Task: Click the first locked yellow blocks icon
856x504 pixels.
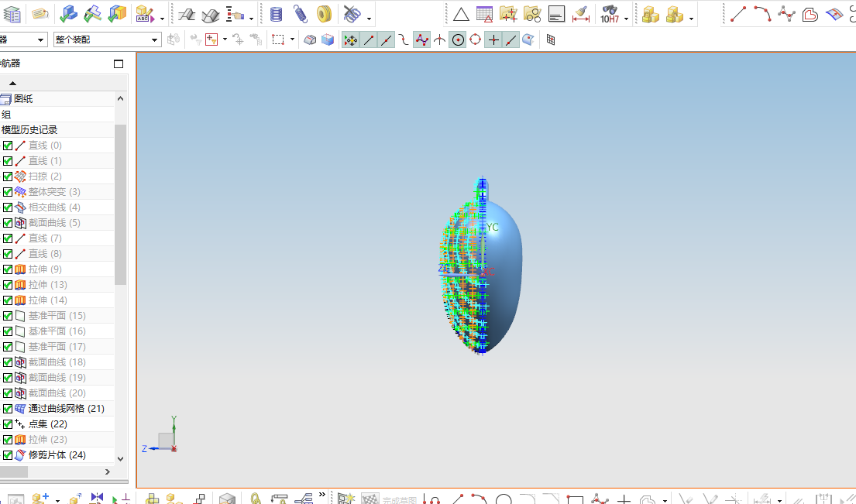Action: 650,14
